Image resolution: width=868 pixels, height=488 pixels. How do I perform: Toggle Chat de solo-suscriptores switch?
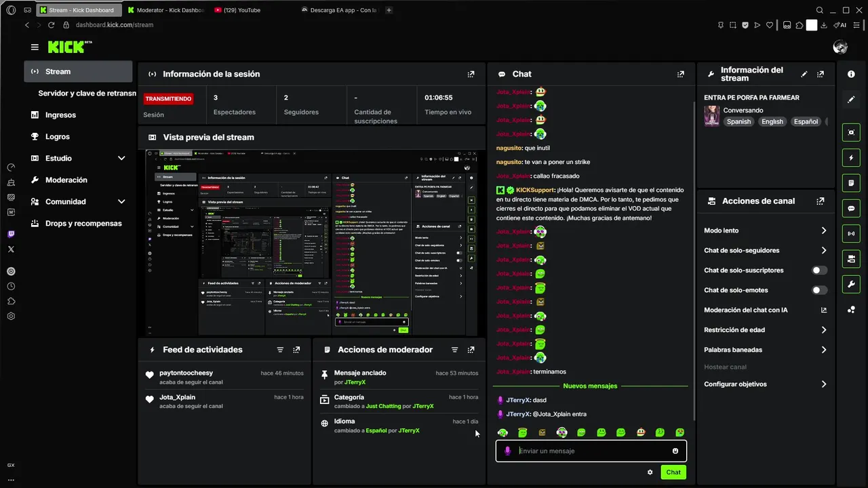click(819, 270)
